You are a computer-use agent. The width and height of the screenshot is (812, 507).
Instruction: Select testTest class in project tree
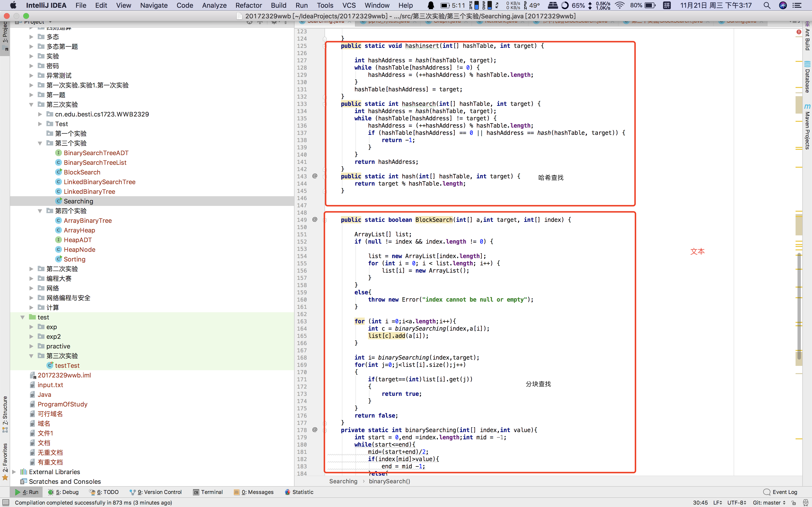pyautogui.click(x=67, y=365)
